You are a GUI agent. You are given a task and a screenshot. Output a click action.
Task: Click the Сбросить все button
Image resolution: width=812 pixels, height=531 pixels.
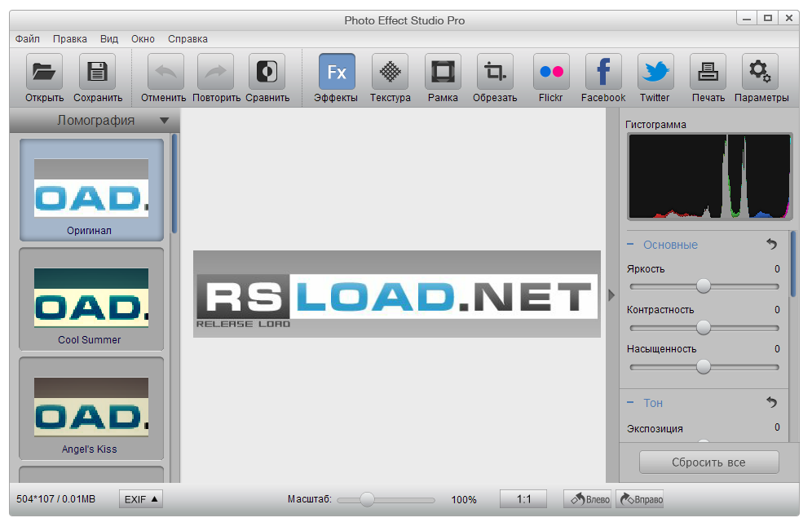(709, 462)
